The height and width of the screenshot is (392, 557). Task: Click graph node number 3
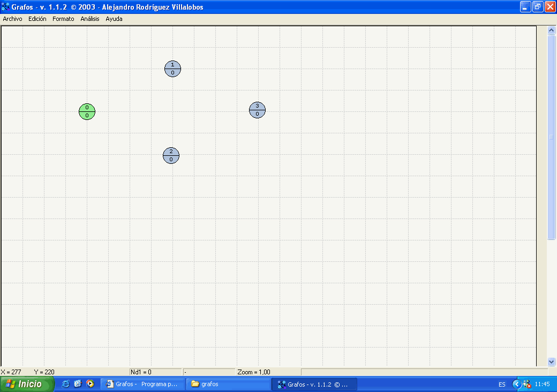[257, 110]
